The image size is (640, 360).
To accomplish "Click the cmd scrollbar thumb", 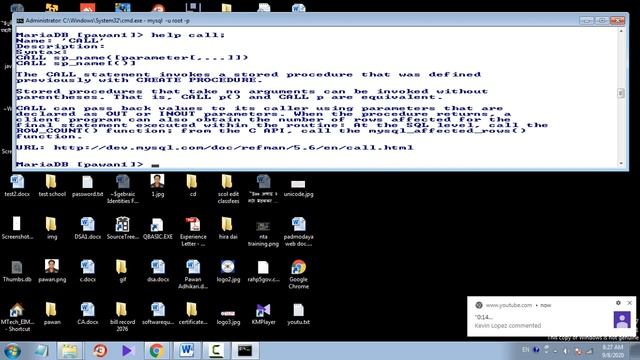I will tap(621, 93).
